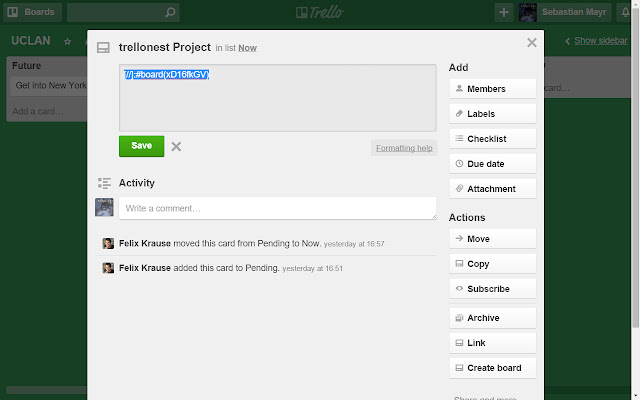The height and width of the screenshot is (400, 640).
Task: Click the Create board action
Action: pyautogui.click(x=493, y=368)
